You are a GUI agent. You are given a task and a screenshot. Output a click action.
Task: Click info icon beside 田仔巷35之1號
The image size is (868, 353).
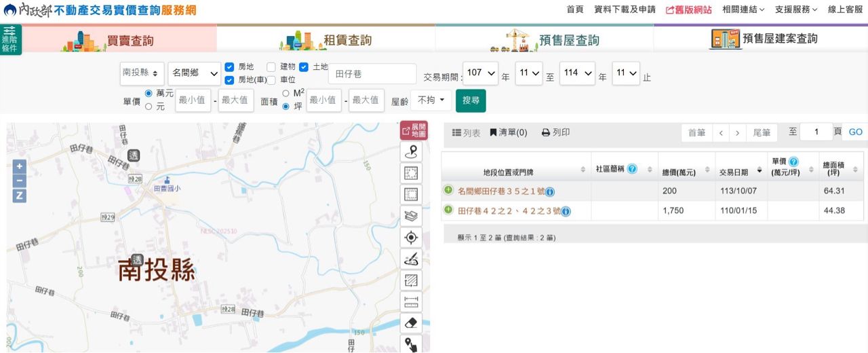click(550, 192)
